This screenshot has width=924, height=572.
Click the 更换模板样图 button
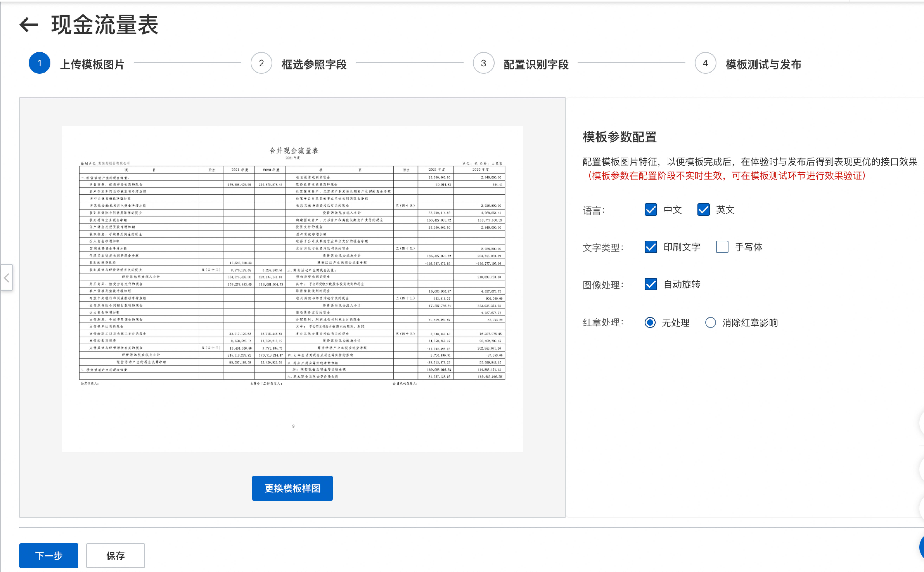292,488
